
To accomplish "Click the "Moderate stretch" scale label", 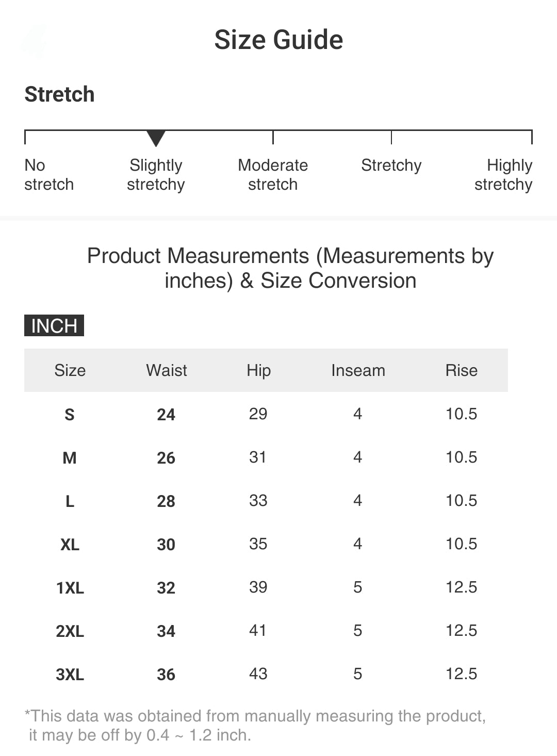I will tap(273, 175).
